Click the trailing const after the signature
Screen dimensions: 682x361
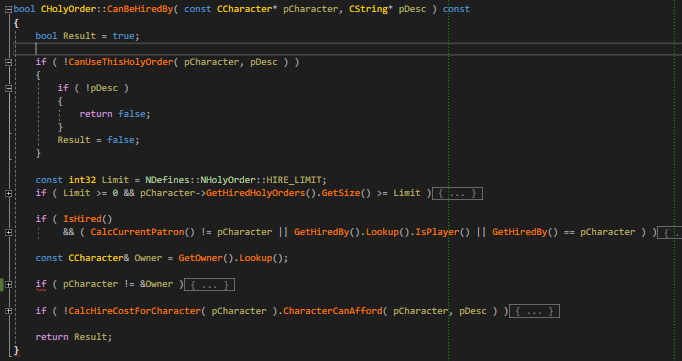(x=456, y=9)
